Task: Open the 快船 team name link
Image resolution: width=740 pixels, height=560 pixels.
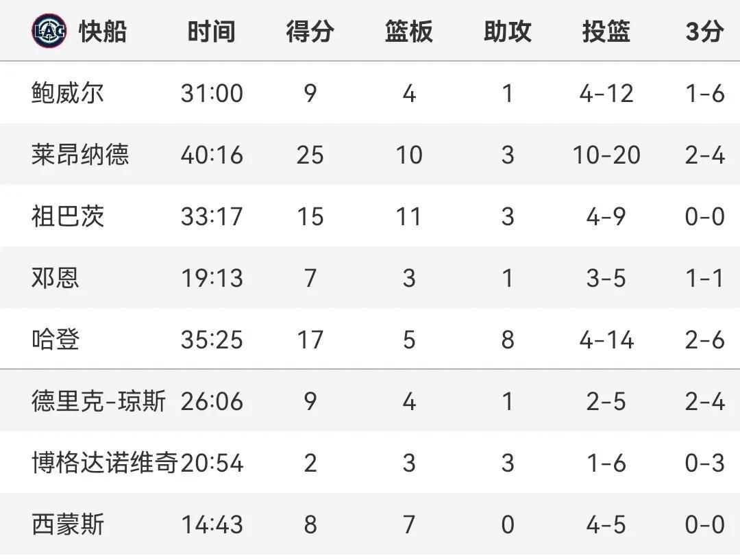Action: point(103,31)
